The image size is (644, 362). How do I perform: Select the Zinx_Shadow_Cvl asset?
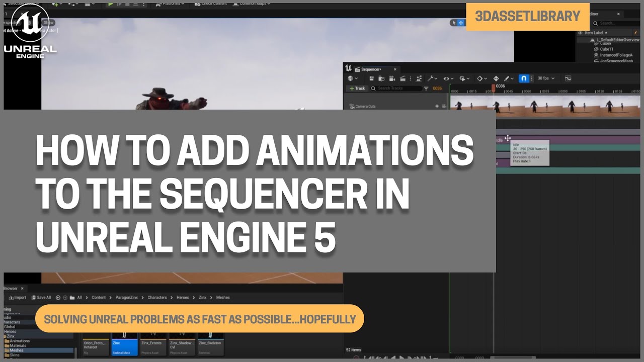click(182, 344)
